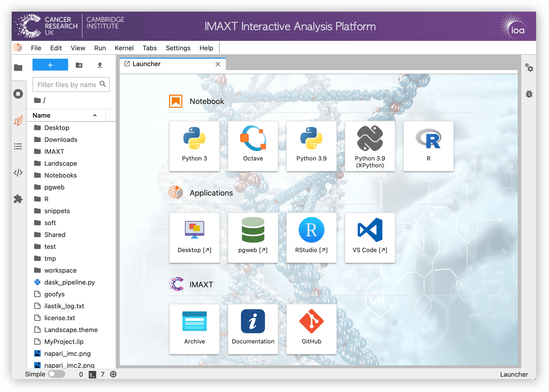Open an Octave notebook from the launcher
This screenshot has width=549, height=392.
pos(253,146)
